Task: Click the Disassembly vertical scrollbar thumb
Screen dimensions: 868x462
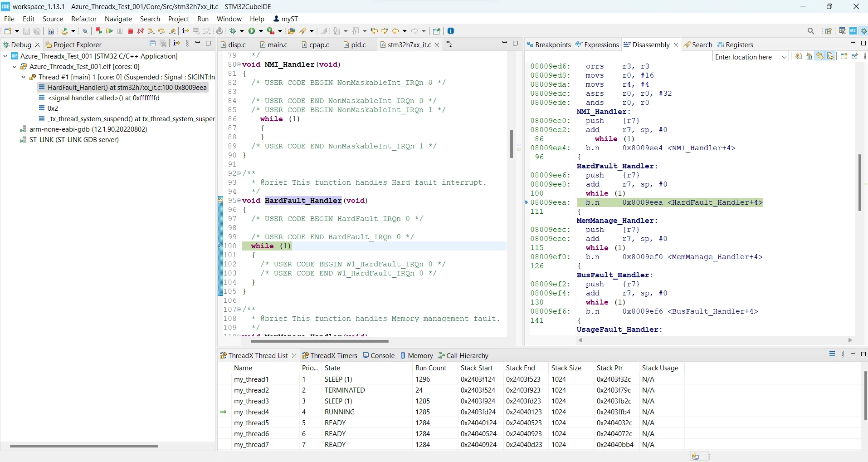Action: [859, 182]
